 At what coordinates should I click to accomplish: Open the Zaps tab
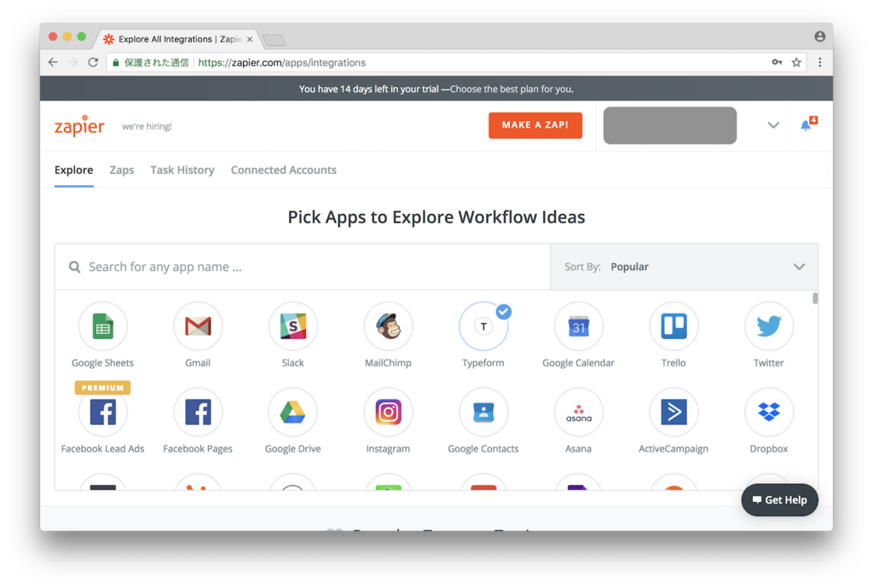click(122, 170)
